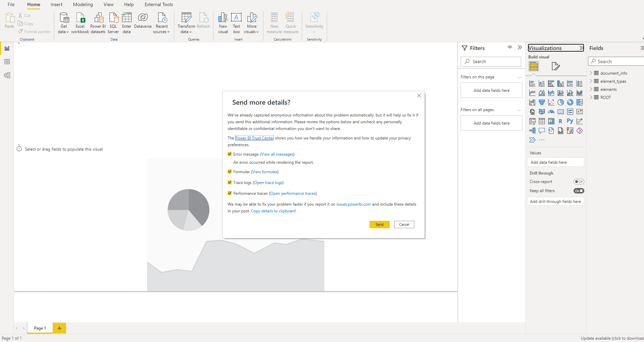Turn off Keep all filters toggle
Image resolution: width=644 pixels, height=342 pixels.
579,191
